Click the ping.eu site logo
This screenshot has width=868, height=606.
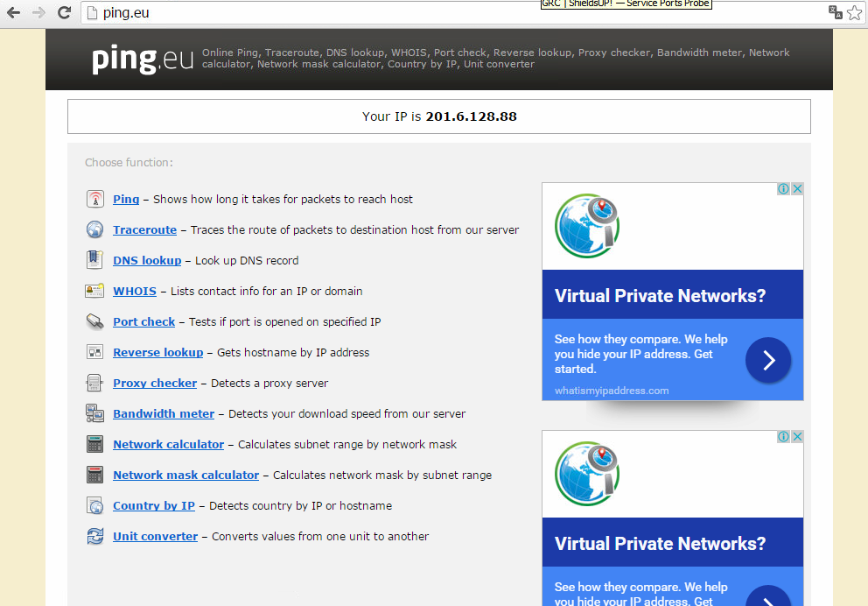click(x=143, y=60)
